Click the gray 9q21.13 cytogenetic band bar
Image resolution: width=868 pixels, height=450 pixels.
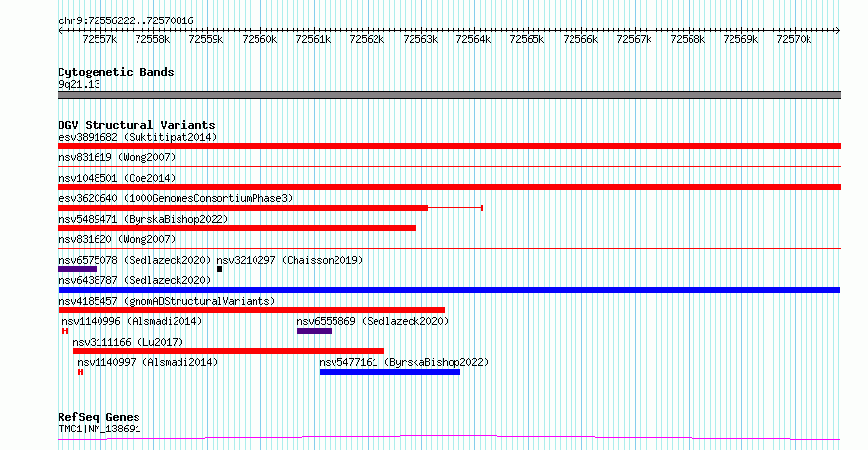tap(449, 95)
